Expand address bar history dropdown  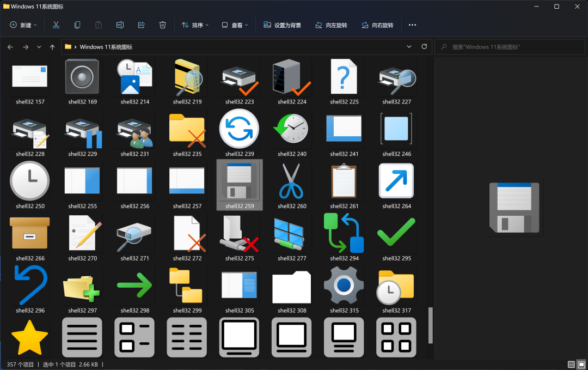[409, 46]
